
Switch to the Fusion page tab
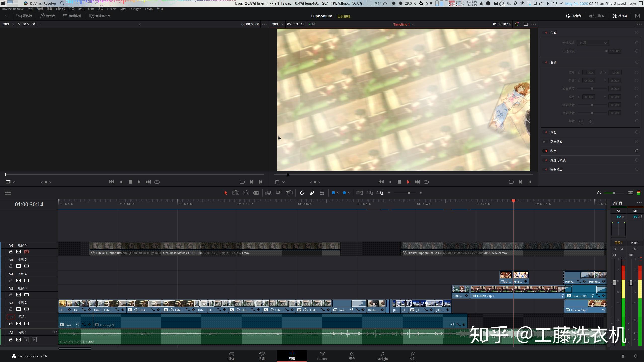322,356
